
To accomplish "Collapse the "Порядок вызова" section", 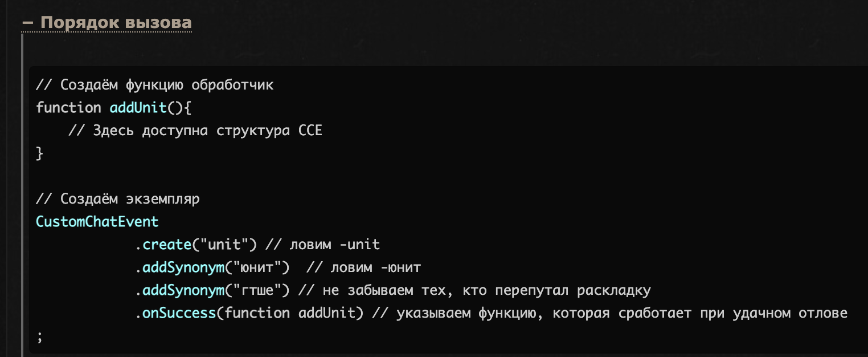I will [x=107, y=23].
